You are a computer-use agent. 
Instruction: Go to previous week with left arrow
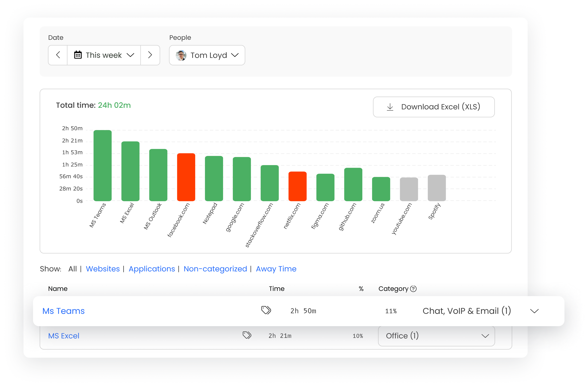click(58, 55)
